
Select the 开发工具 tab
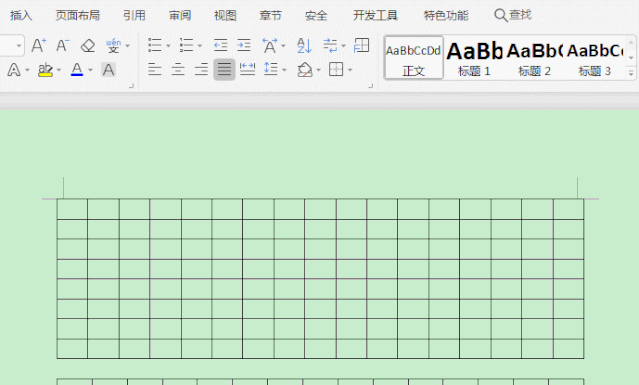coord(375,15)
